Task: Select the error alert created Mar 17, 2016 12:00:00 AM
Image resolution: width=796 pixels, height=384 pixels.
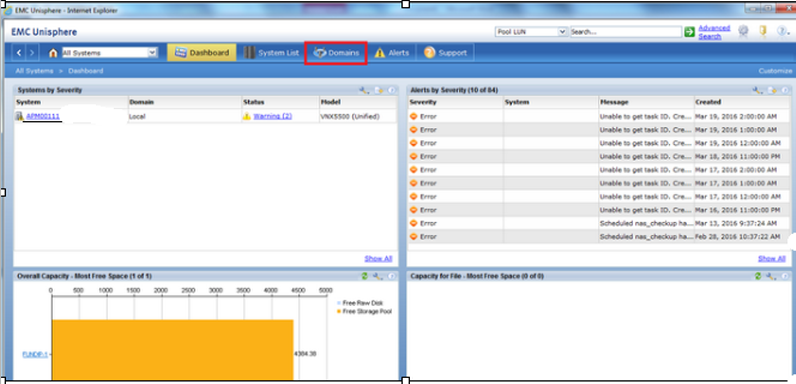Action: (x=599, y=197)
